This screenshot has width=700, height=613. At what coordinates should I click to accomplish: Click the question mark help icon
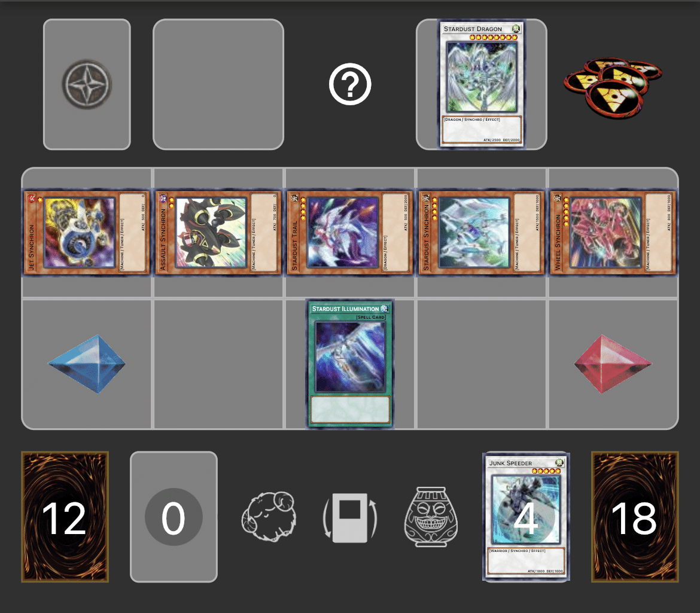(350, 84)
